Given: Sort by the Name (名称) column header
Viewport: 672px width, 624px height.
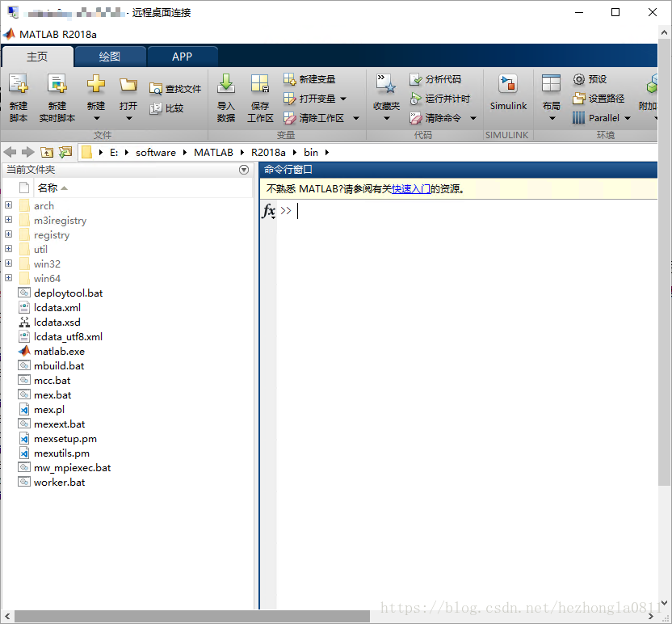Looking at the screenshot, I should point(47,188).
